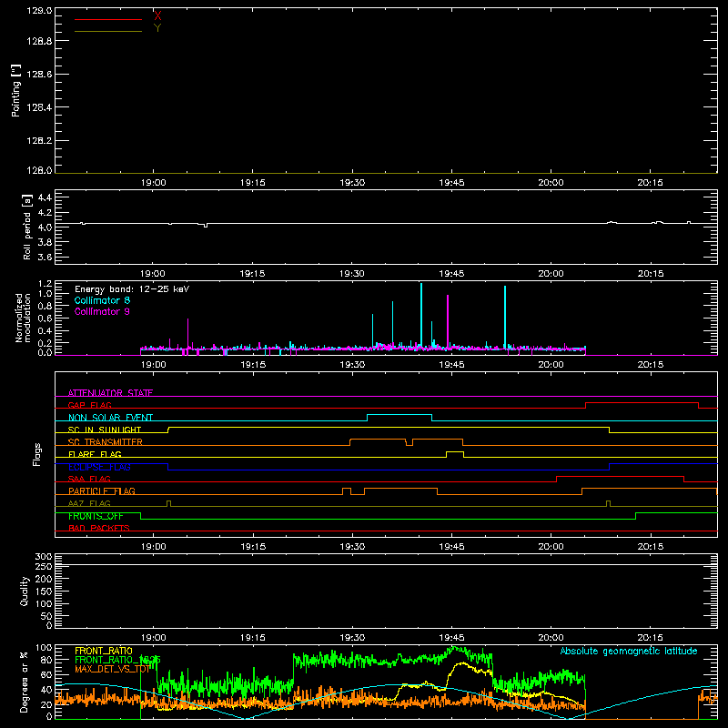Click the Flags panel axis title
The height and width of the screenshot is (728, 728).
tap(37, 454)
